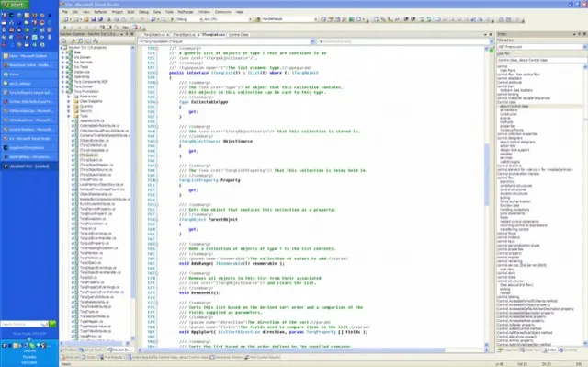Screen dimensions: 588x367
Task: Click the Show All Files icon in Solution Explorer
Action: (73, 40)
